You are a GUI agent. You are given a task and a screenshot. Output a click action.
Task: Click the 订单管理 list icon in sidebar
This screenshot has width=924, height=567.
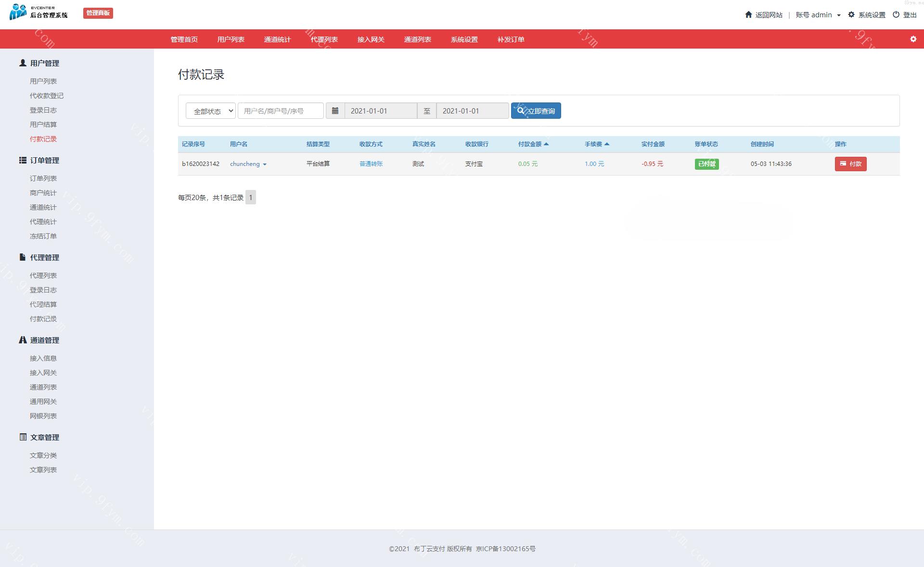[x=23, y=160]
